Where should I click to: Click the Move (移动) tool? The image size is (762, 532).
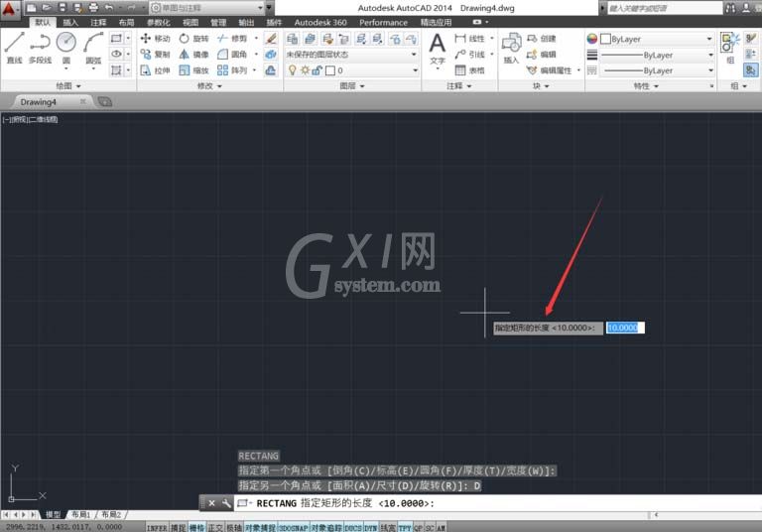point(155,38)
